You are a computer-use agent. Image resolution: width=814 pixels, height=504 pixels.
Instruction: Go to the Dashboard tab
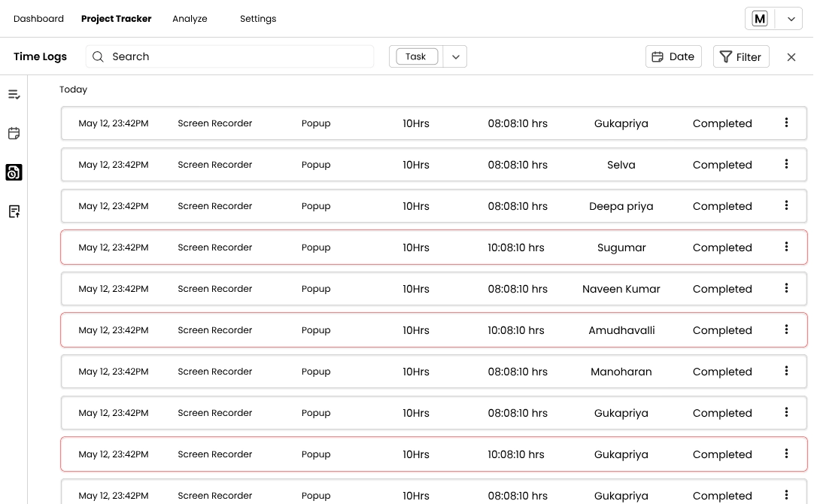pos(38,19)
